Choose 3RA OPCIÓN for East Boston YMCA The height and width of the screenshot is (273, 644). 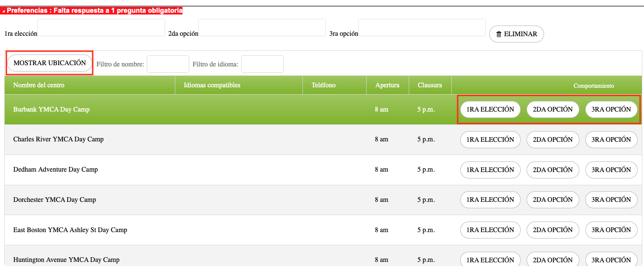click(x=612, y=230)
